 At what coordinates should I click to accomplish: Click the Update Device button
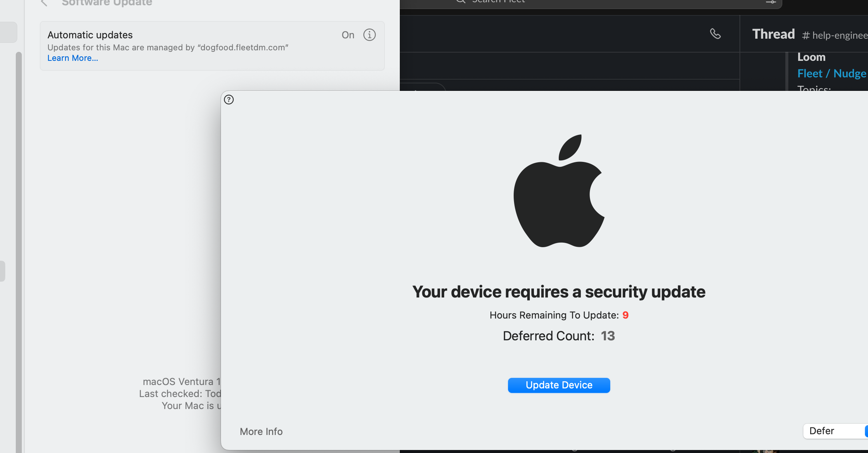tap(559, 385)
